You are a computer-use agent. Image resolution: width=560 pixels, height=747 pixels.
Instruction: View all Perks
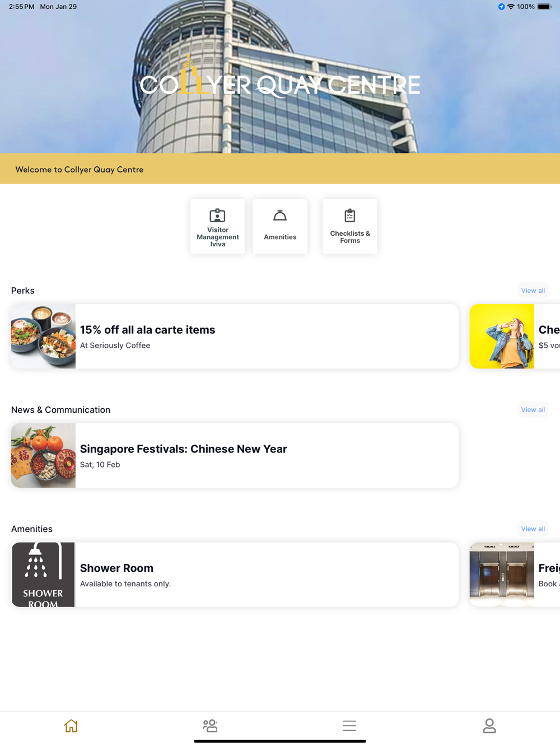(x=533, y=291)
